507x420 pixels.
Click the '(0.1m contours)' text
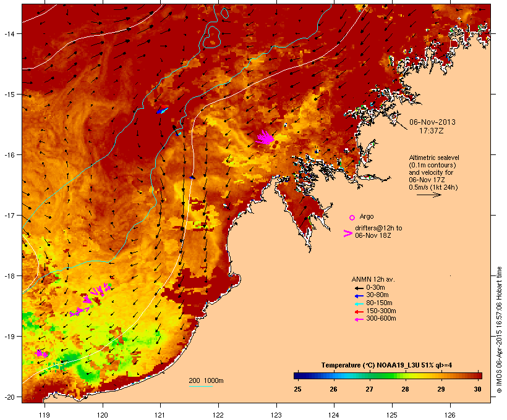coord(432,165)
